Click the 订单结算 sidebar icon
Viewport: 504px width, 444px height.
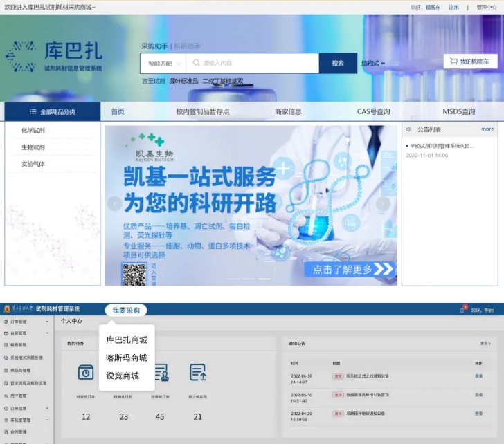coord(6,408)
